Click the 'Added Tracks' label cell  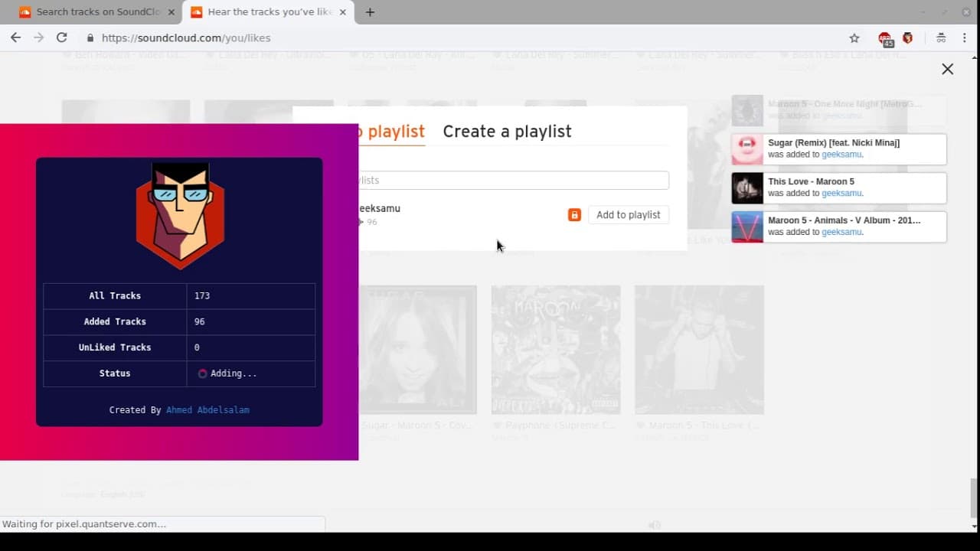[x=115, y=322]
